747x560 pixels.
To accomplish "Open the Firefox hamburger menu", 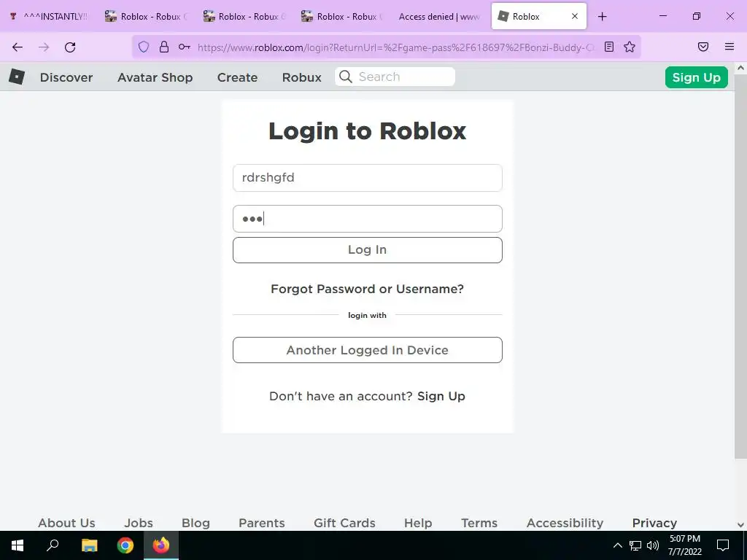I will (x=729, y=47).
